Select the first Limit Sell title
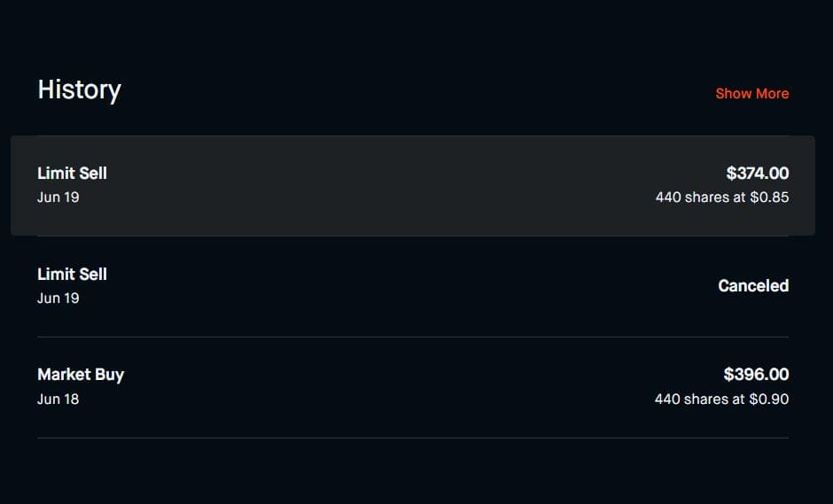 (72, 173)
